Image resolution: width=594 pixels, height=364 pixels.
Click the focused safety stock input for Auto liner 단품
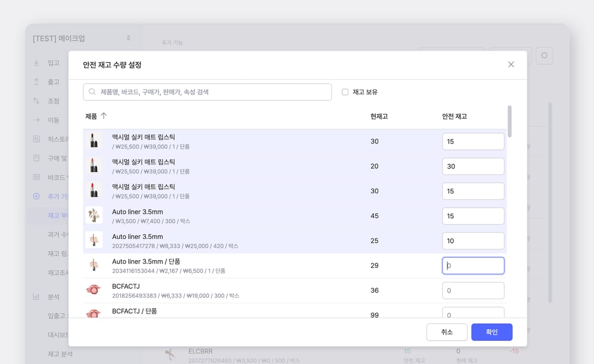(x=473, y=266)
